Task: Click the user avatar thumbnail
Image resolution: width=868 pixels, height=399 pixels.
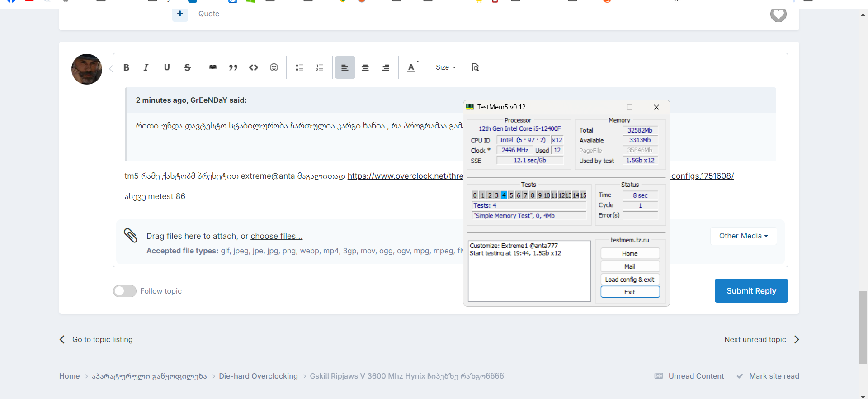Action: (87, 69)
